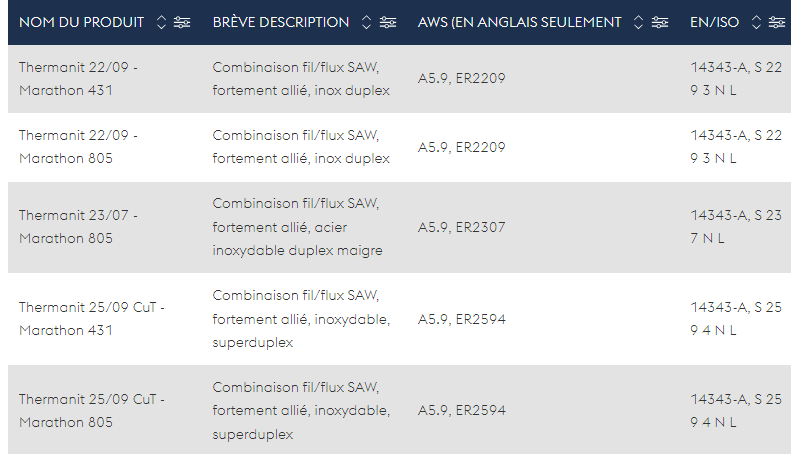Image resolution: width=791 pixels, height=454 pixels.
Task: Sort by Brève description using arrows
Action: [x=367, y=22]
